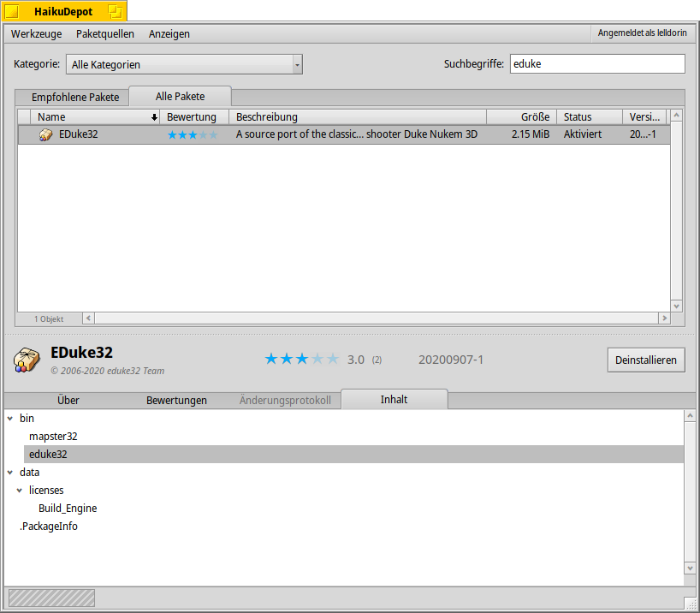Click the EDuke32 package icon in the list row

[46, 134]
